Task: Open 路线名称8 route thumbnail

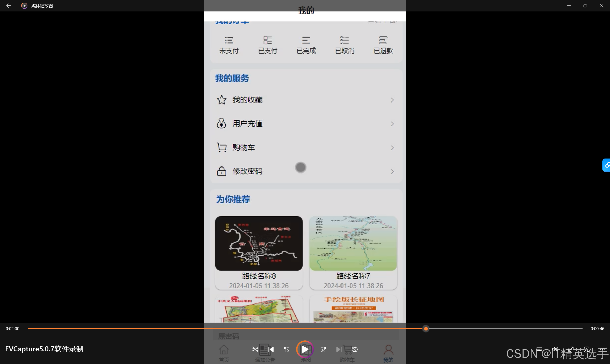Action: coord(259,243)
